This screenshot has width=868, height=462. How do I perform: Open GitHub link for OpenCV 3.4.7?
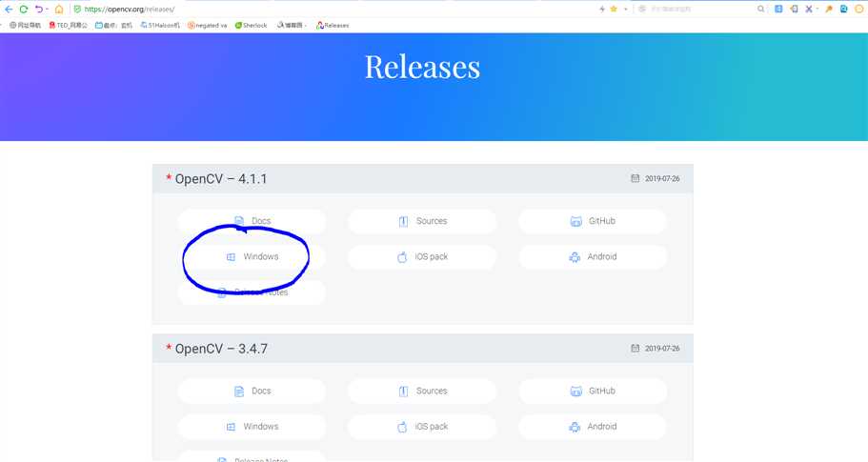coord(593,392)
